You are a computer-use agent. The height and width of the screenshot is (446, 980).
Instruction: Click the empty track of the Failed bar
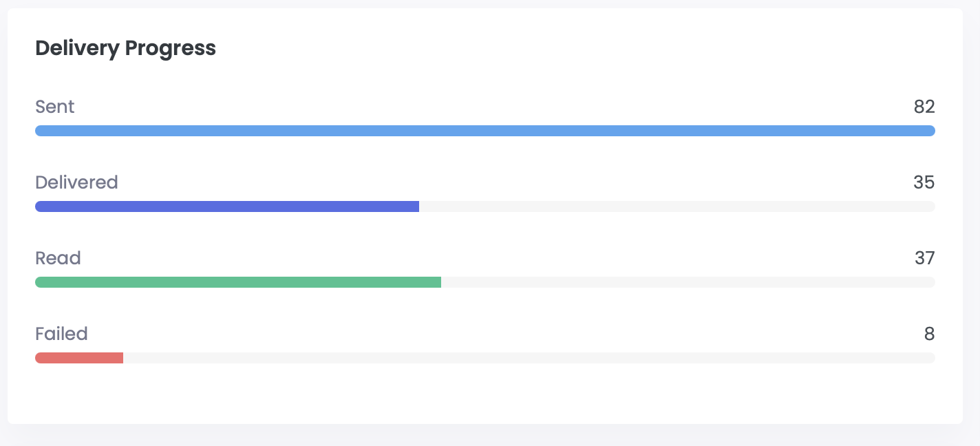tap(530, 357)
